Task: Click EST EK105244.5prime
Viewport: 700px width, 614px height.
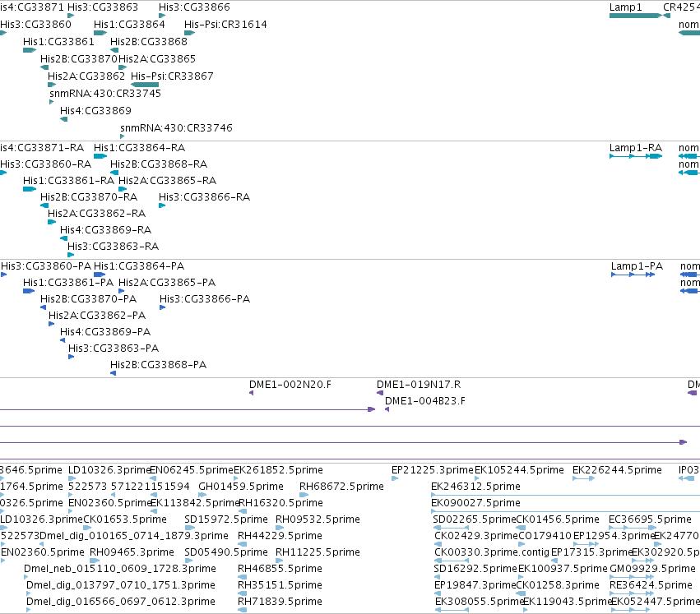Action: [519, 470]
